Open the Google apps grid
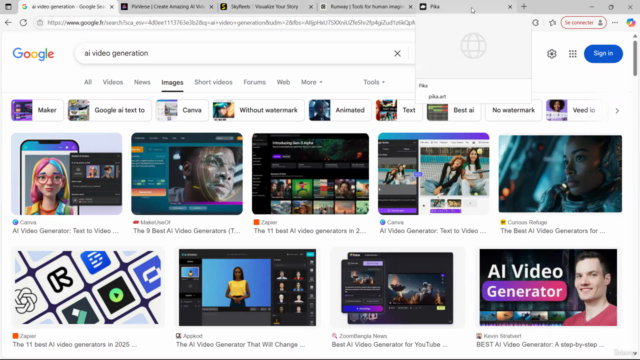Image resolution: width=640 pixels, height=360 pixels. pos(573,53)
